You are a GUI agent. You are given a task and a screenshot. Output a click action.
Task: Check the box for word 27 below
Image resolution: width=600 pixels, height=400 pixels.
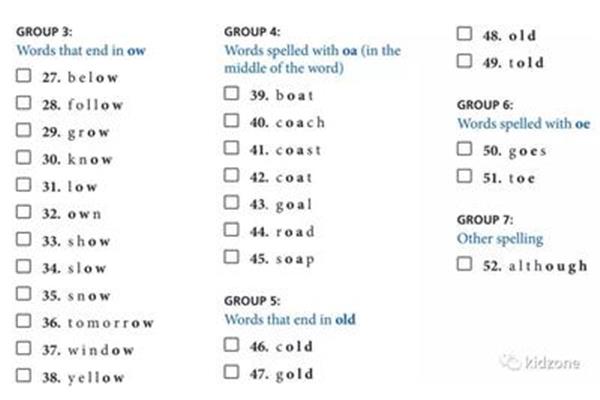tap(23, 75)
